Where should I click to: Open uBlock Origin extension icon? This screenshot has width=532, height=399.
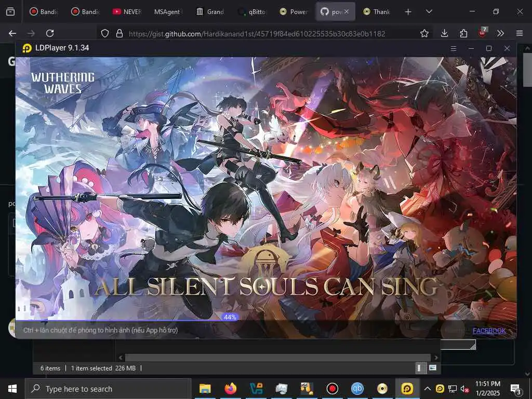click(x=483, y=32)
